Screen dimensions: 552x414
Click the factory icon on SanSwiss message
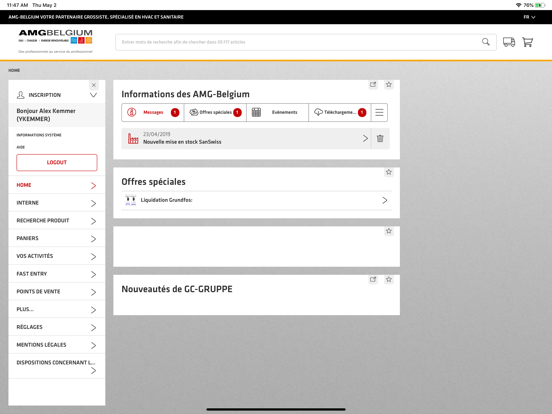point(133,138)
